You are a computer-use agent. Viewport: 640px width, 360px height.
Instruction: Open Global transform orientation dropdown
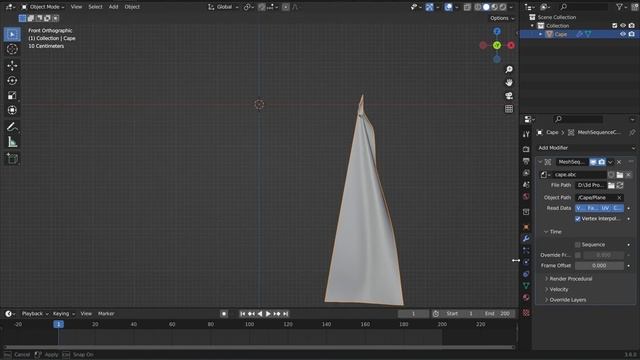click(223, 7)
